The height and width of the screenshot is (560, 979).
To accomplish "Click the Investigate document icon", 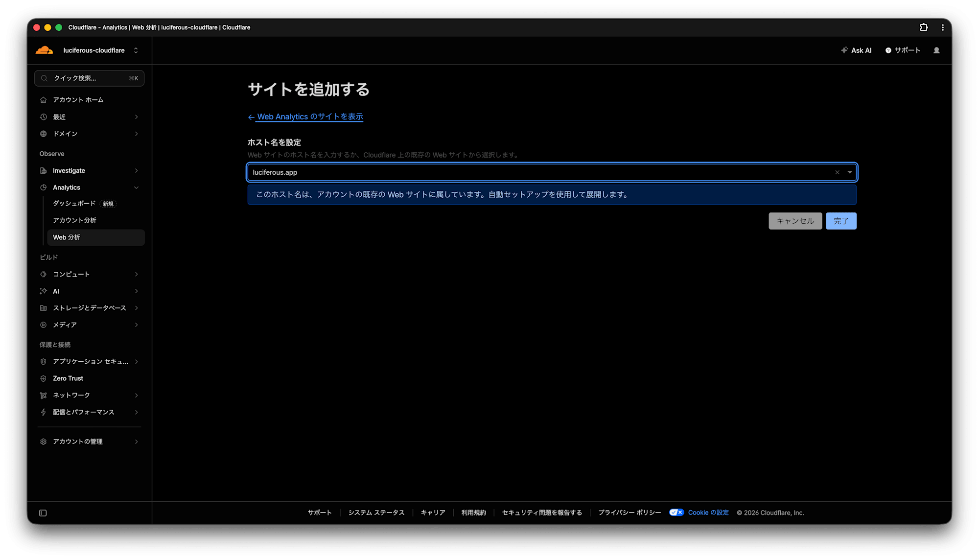I will click(x=44, y=171).
